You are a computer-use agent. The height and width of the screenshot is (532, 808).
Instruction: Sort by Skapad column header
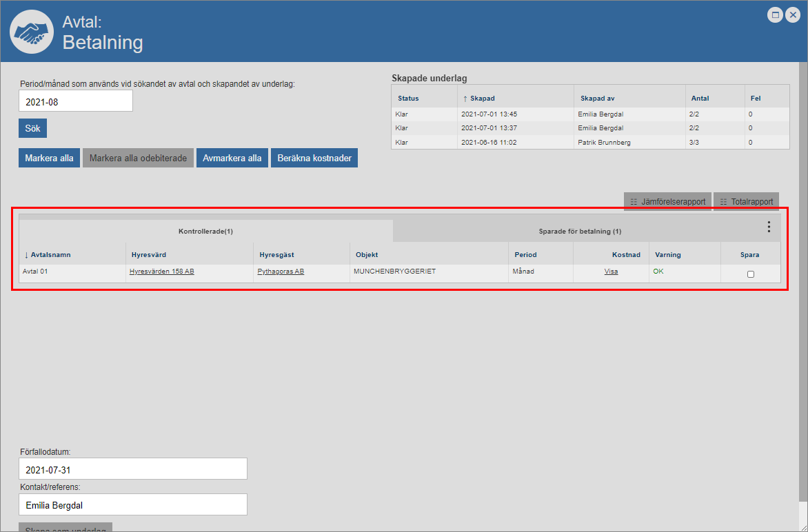482,99
